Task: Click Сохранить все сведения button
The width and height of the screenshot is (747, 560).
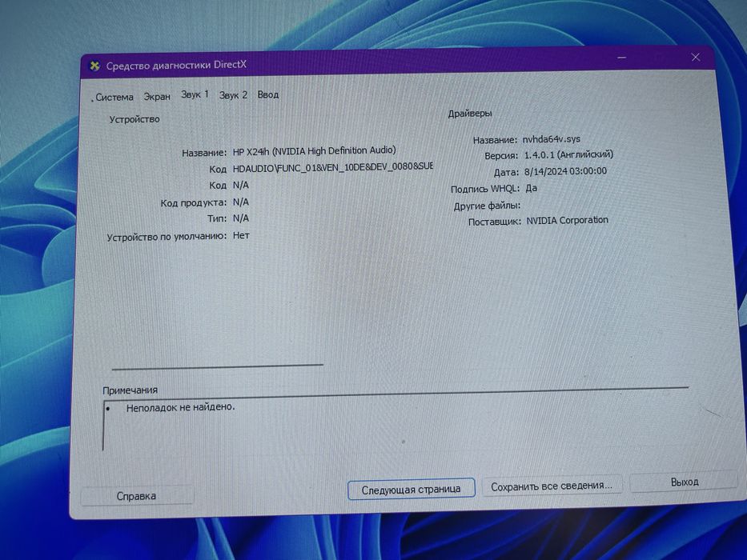Action: [552, 486]
